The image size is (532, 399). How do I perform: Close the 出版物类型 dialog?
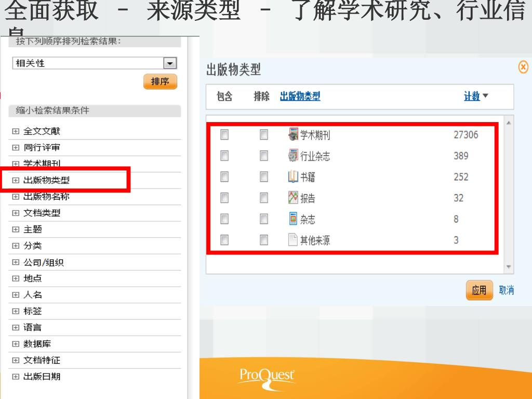coord(523,67)
